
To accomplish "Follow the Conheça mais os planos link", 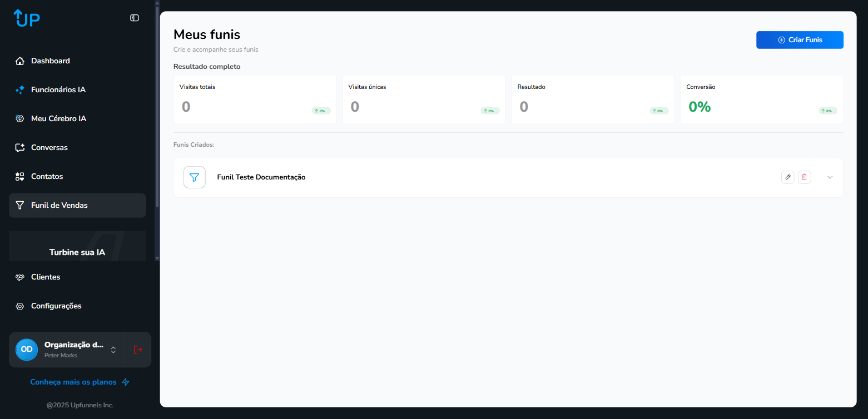I will coord(73,382).
